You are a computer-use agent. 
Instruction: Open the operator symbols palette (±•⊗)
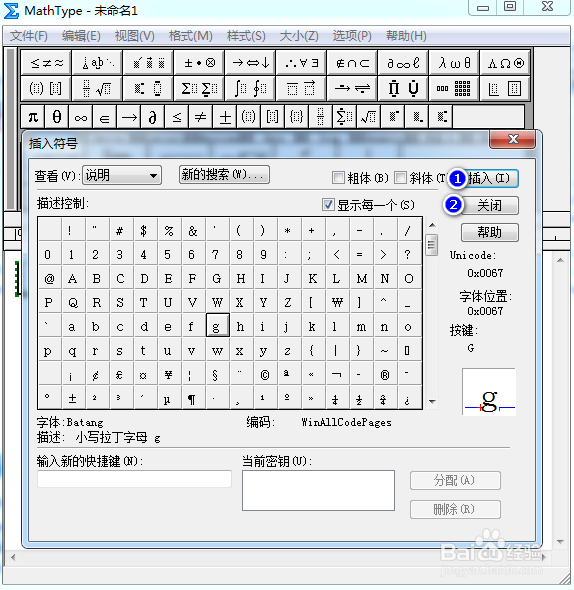199,63
